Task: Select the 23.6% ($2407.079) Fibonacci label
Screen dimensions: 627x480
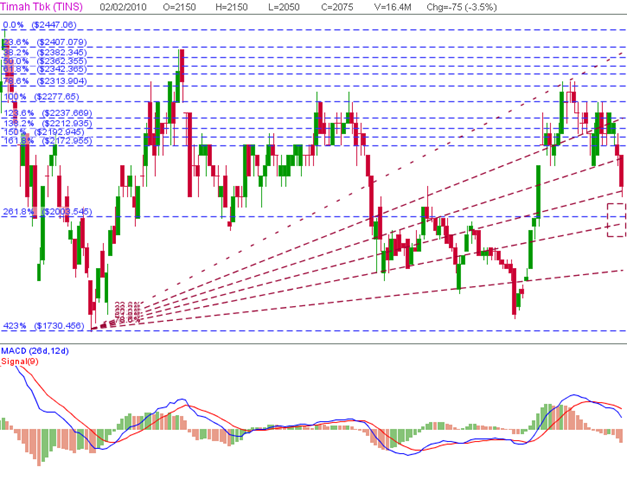Action: (x=45, y=42)
